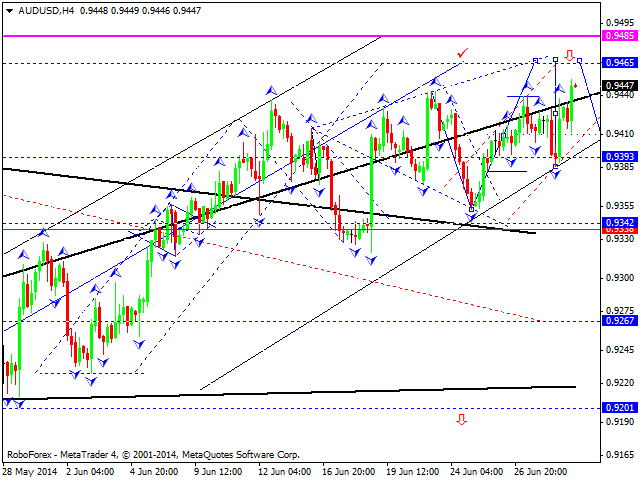The width and height of the screenshot is (640, 480).
Task: Select the blue 0.9201 level label
Action: tap(620, 407)
